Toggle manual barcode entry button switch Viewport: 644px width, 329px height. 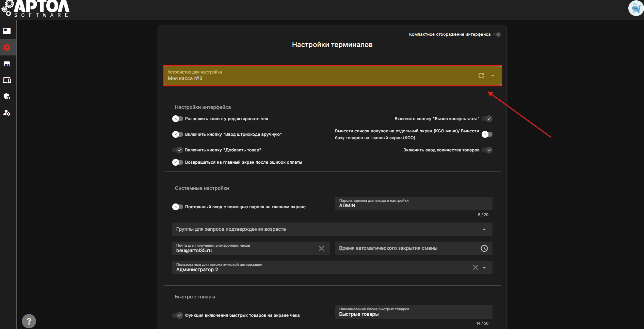177,134
